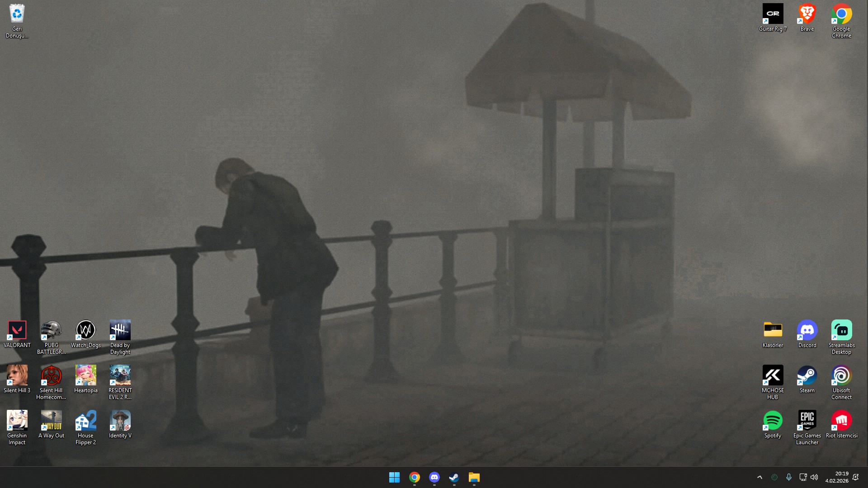The height and width of the screenshot is (488, 868).
Task: Open File Explorer from the taskbar
Action: point(474,477)
